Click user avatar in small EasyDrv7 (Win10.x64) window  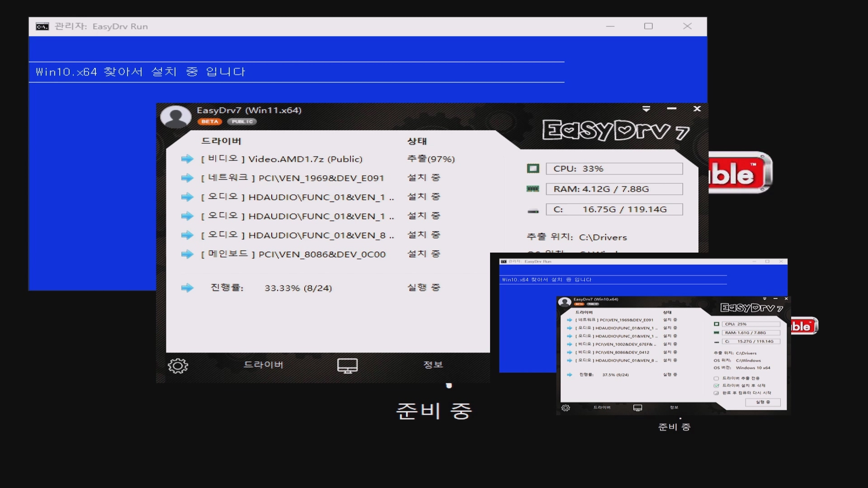pyautogui.click(x=565, y=302)
